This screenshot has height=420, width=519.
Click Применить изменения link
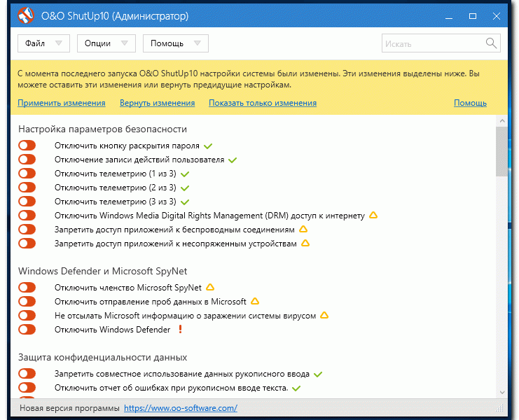pos(62,103)
